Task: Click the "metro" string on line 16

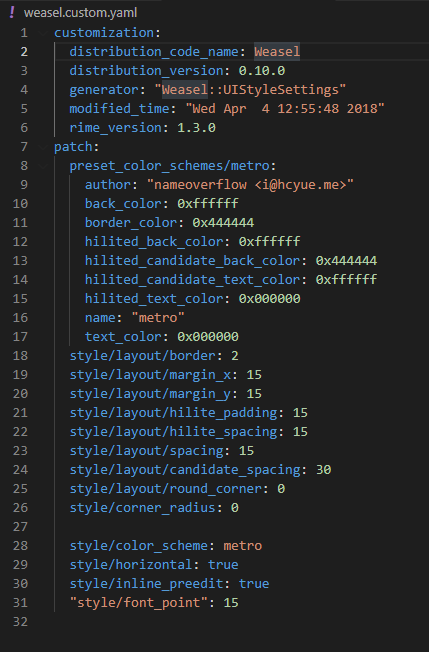Action: 158,317
